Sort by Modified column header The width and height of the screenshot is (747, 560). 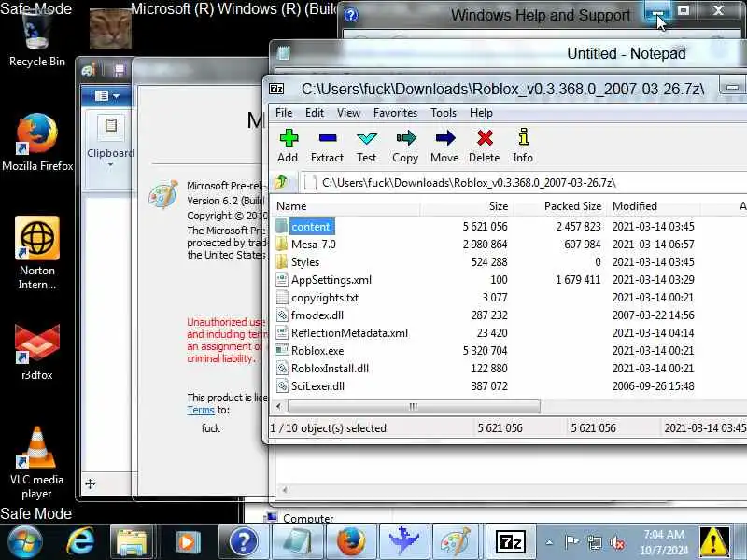pyautogui.click(x=654, y=206)
